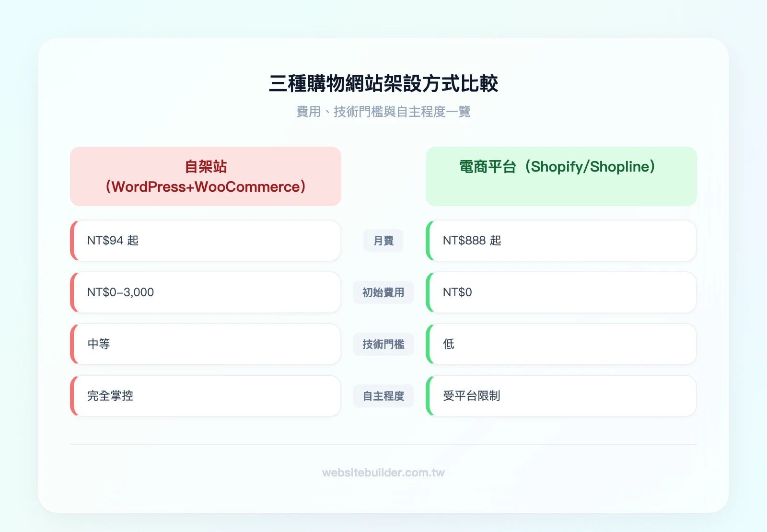Click the 技術門檻 row label
Viewport: 767px width, 532px height.
pyautogui.click(x=383, y=344)
